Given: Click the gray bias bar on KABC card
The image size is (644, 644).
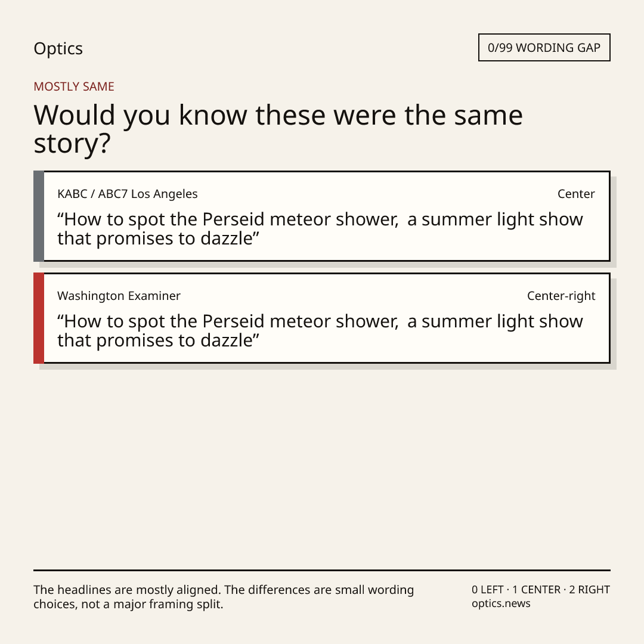Looking at the screenshot, I should point(39,216).
